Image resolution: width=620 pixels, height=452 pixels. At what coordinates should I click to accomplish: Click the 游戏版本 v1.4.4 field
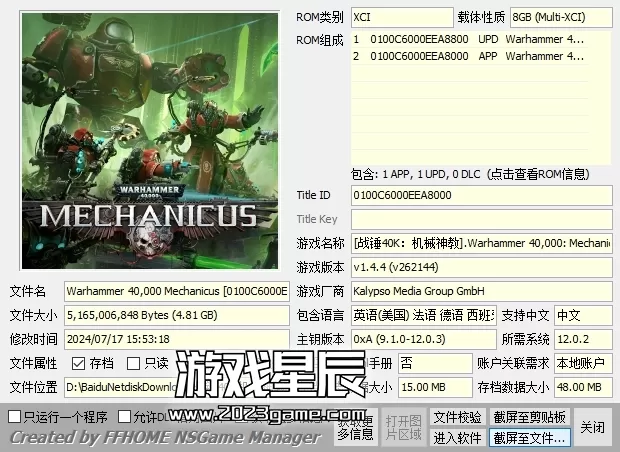pyautogui.click(x=481, y=267)
